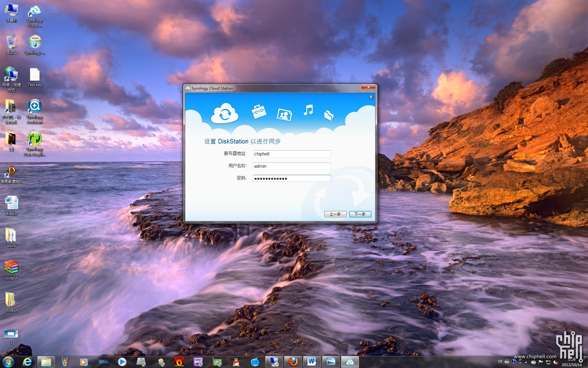Focus the password field

point(292,178)
